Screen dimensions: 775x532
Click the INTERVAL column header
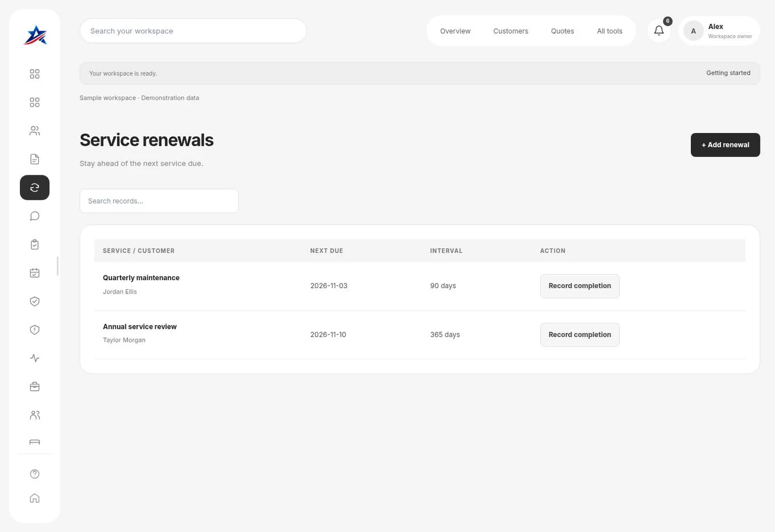tap(446, 251)
